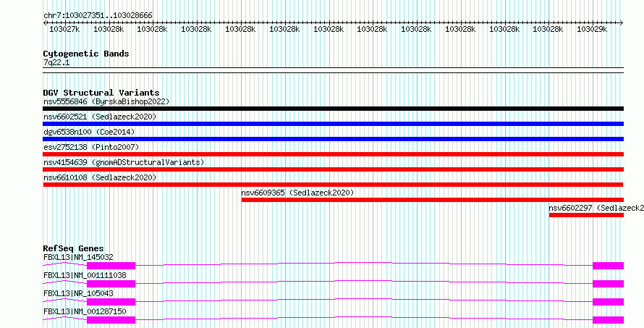Select the black nsv5556846 variant bar
Image resolution: width=644 pixels, height=328 pixels.
[x=333, y=109]
